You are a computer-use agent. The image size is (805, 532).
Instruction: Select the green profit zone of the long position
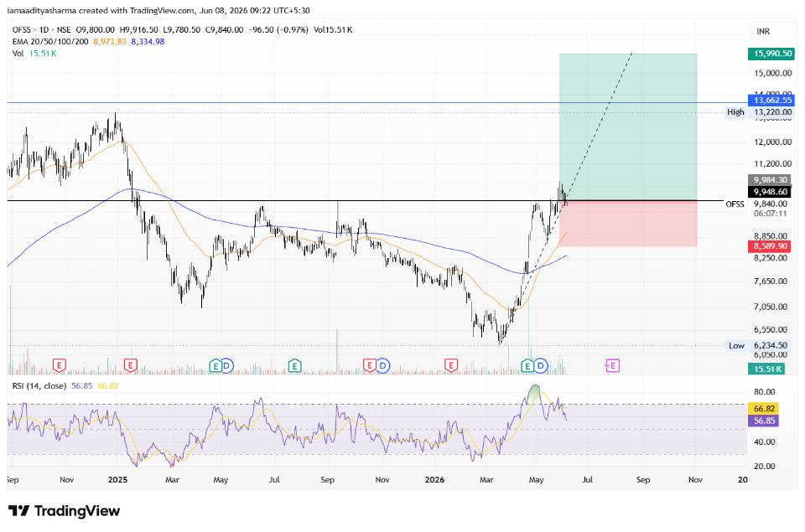point(628,127)
